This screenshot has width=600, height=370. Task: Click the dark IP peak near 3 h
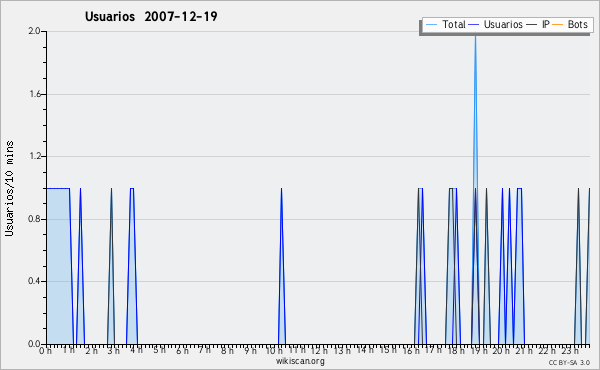pos(111,266)
